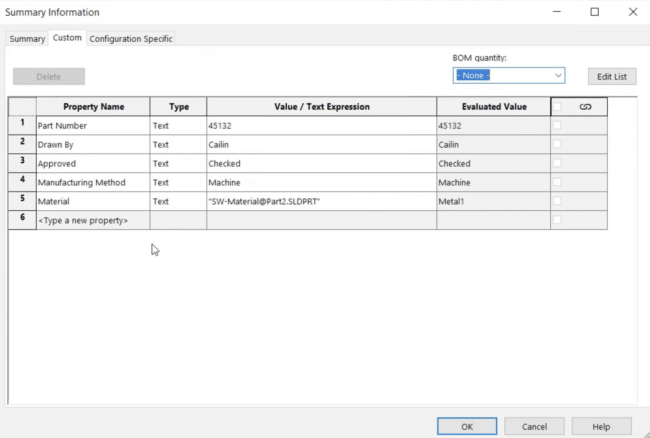Click the link icon in the column header
Screen dimensions: 650x438
click(585, 107)
